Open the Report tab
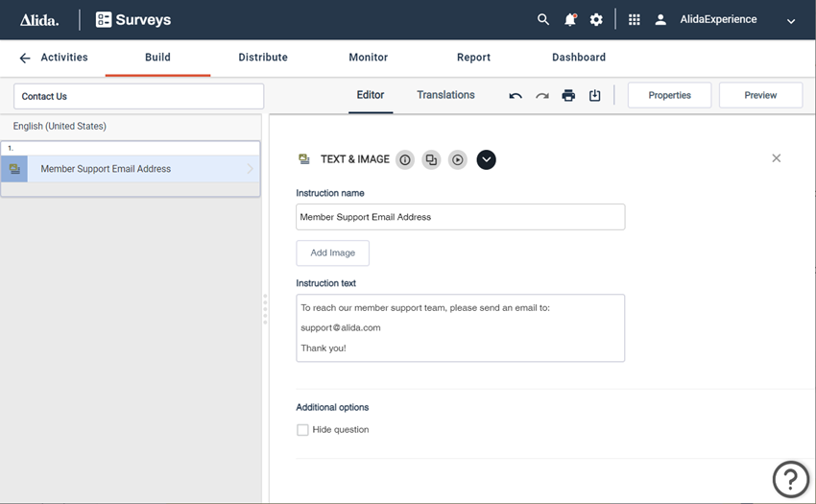This screenshot has height=504, width=816. 473,58
